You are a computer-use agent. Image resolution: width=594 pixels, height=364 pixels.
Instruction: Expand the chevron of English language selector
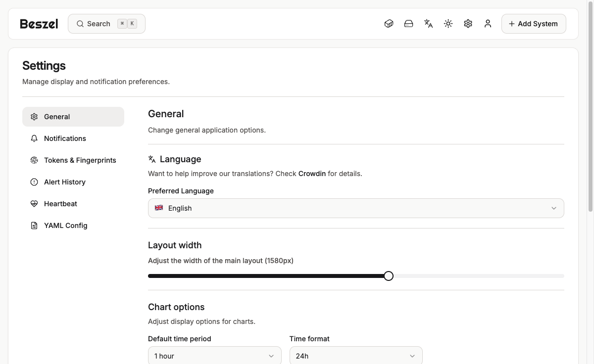click(x=554, y=208)
